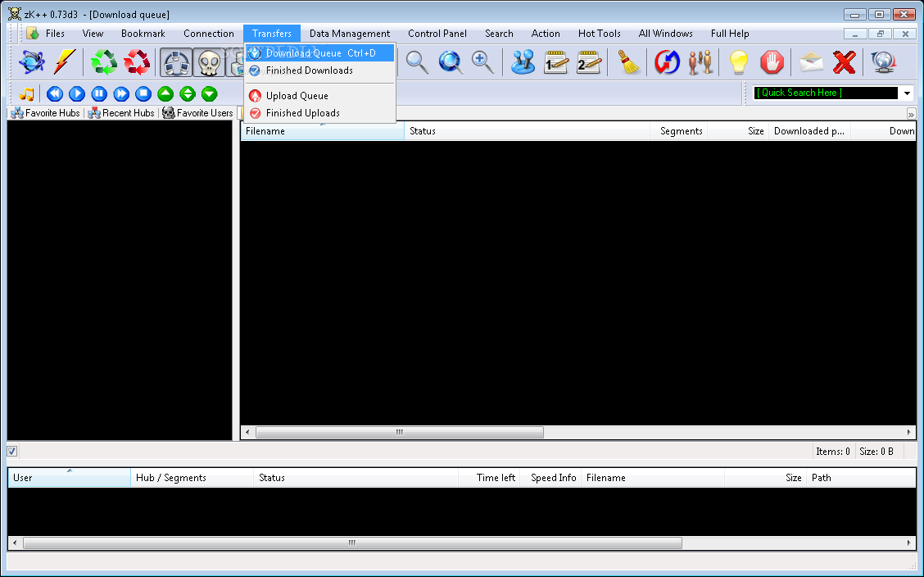Open the Data Management menu

click(350, 34)
